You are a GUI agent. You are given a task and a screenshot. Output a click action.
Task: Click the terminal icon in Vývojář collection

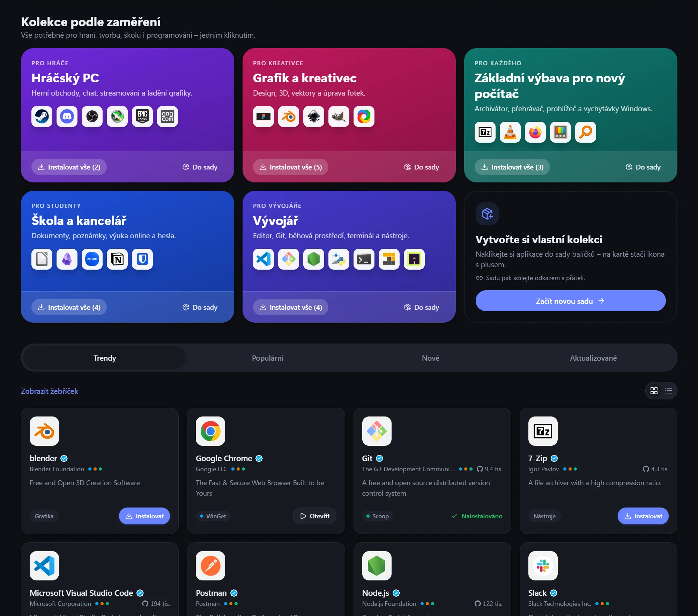click(364, 259)
